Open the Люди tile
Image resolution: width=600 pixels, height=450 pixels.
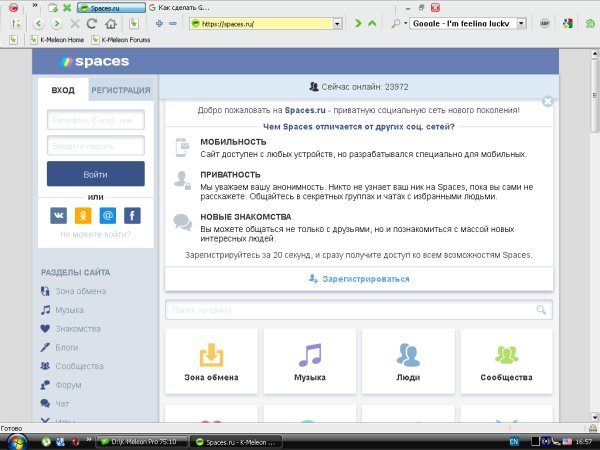click(x=408, y=361)
